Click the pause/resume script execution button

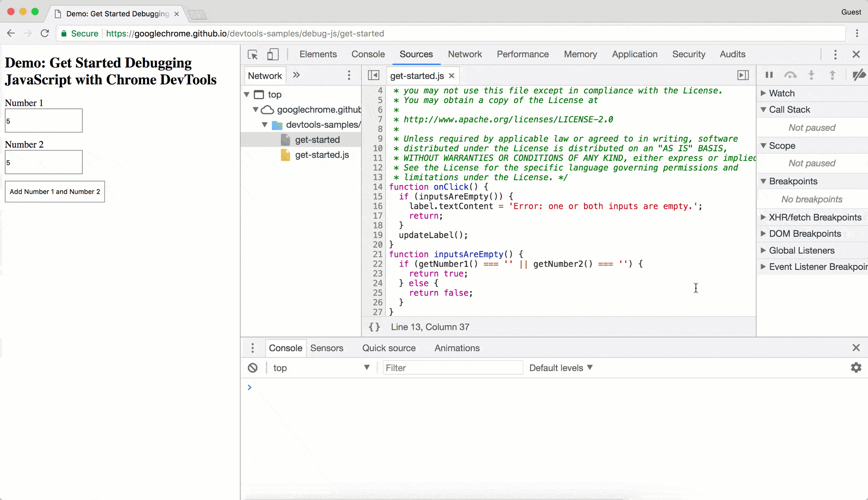point(770,75)
